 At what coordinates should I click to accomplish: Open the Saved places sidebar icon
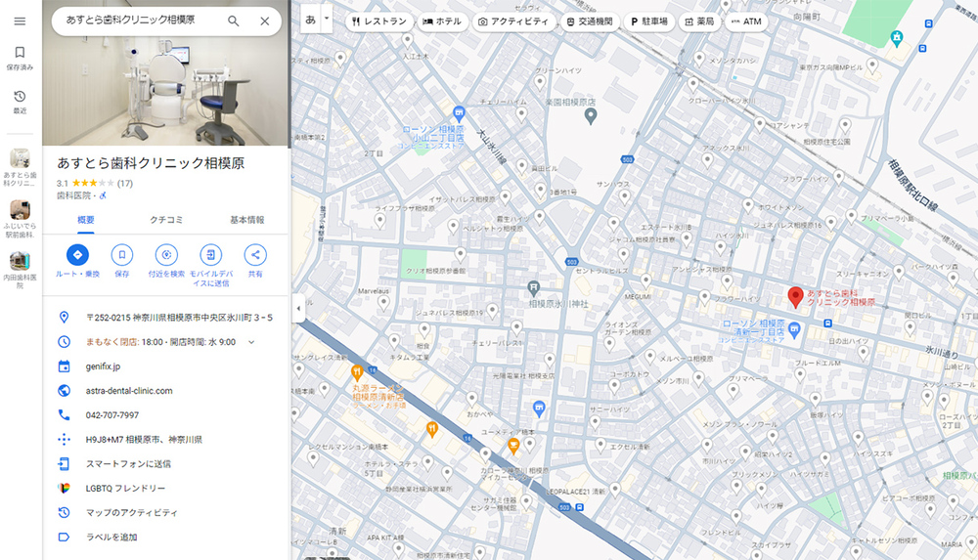pyautogui.click(x=20, y=58)
